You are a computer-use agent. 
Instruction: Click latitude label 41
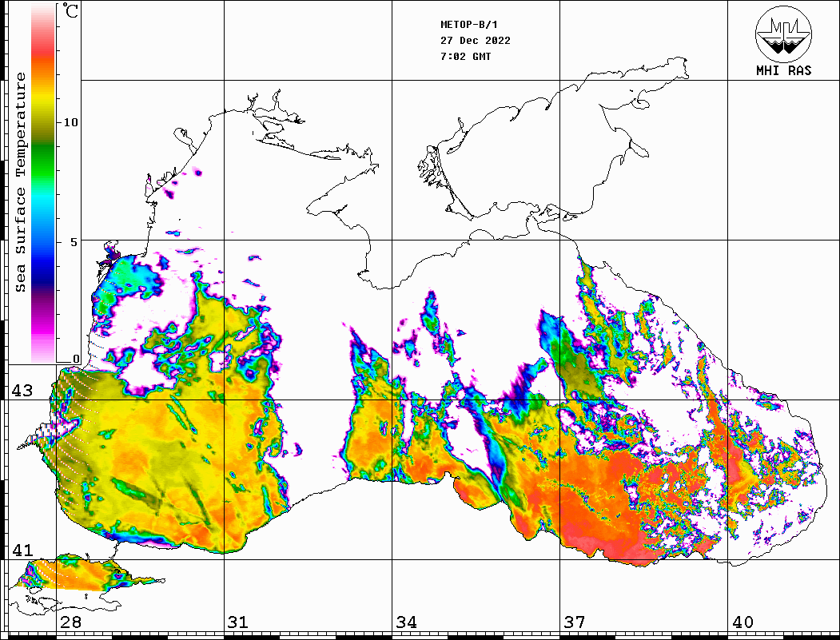point(22,550)
